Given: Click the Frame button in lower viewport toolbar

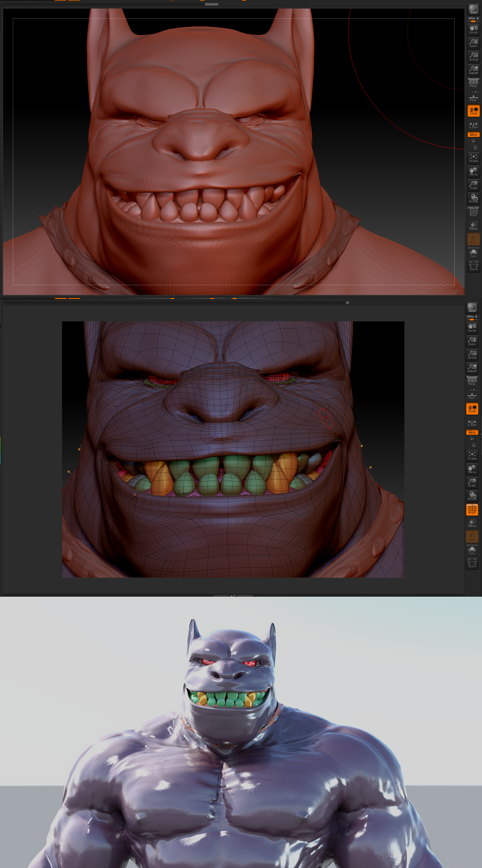Looking at the screenshot, I should tap(472, 456).
